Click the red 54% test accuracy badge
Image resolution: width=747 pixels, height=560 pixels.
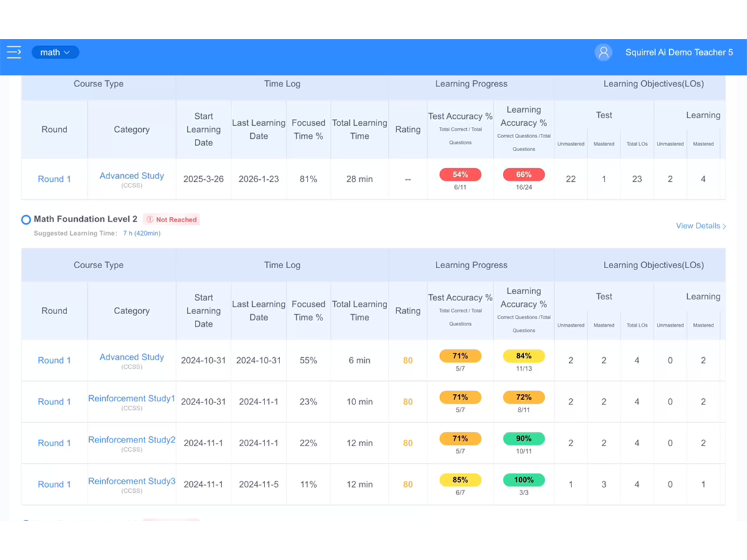tap(460, 175)
